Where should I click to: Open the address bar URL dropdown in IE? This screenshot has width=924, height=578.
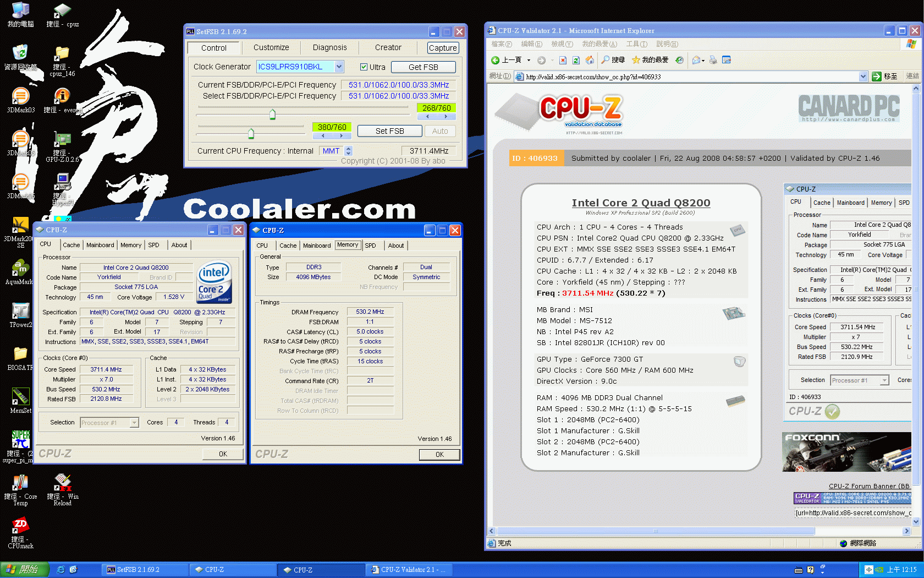863,77
